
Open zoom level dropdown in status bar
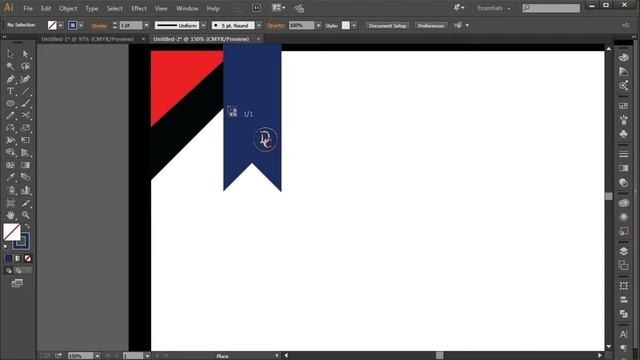tap(97, 356)
